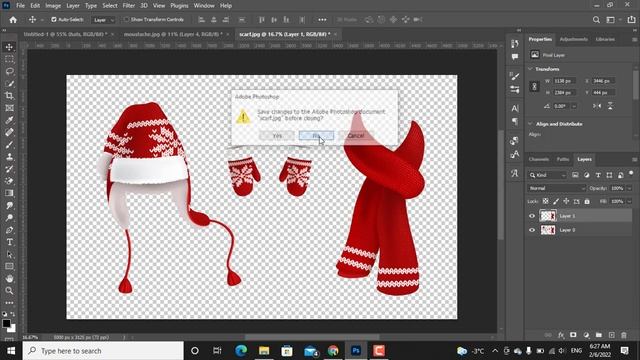Switch to the moustache.jpg document tab
This screenshot has width=640, height=360.
173,34
